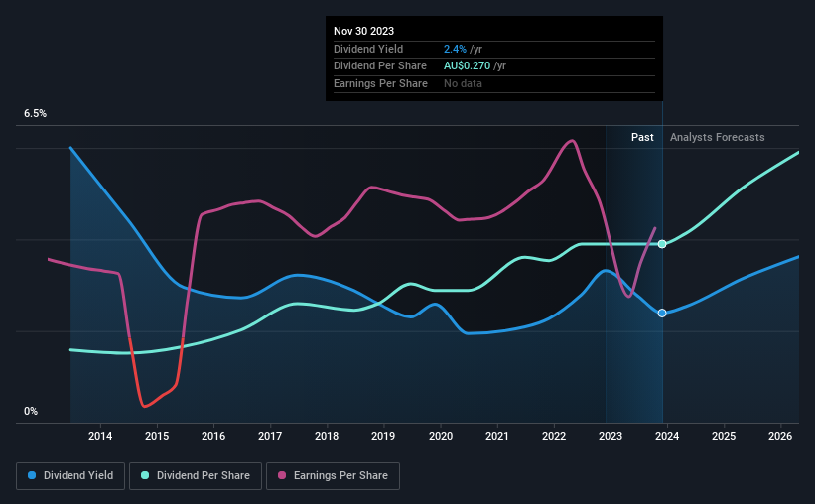
Task: Click the 2026 x-axis year label
Action: pos(780,436)
